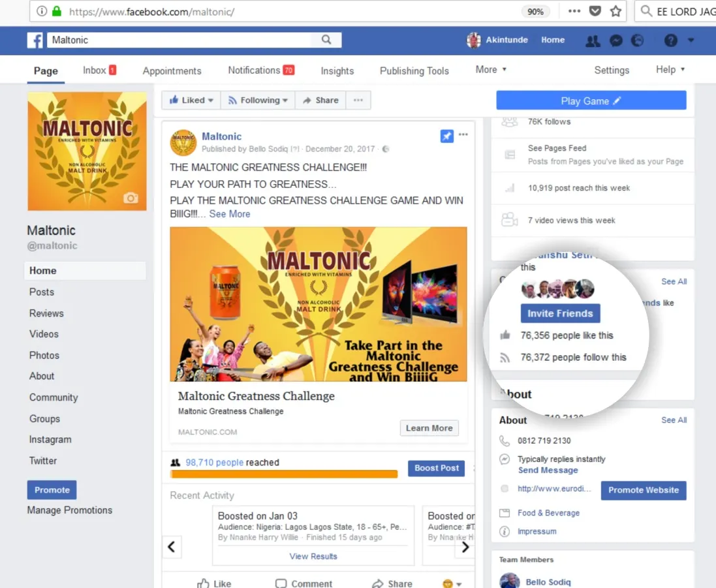Click the 98,710 people reached link
716x588 pixels.
215,463
